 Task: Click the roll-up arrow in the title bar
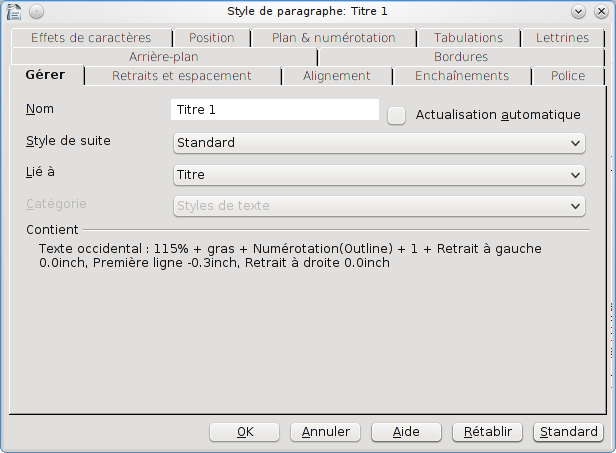tap(578, 12)
